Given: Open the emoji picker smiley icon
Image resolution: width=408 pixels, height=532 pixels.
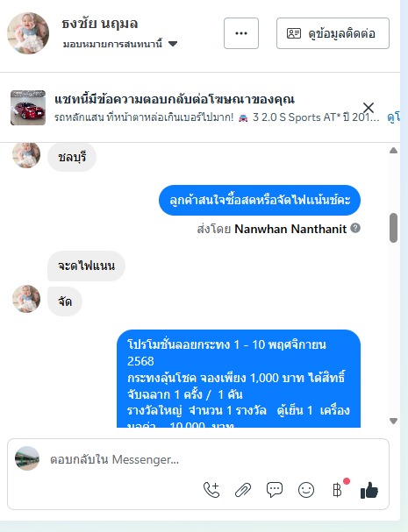Looking at the screenshot, I should pos(306,490).
